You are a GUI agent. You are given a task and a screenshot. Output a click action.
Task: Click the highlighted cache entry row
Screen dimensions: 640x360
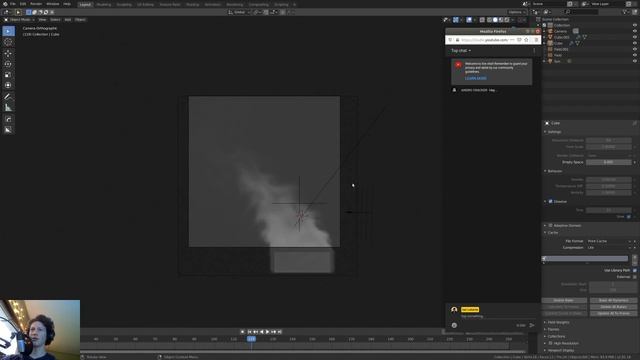[x=586, y=258]
